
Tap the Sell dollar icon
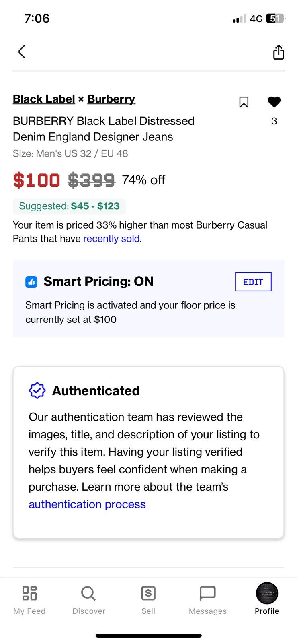tap(148, 593)
